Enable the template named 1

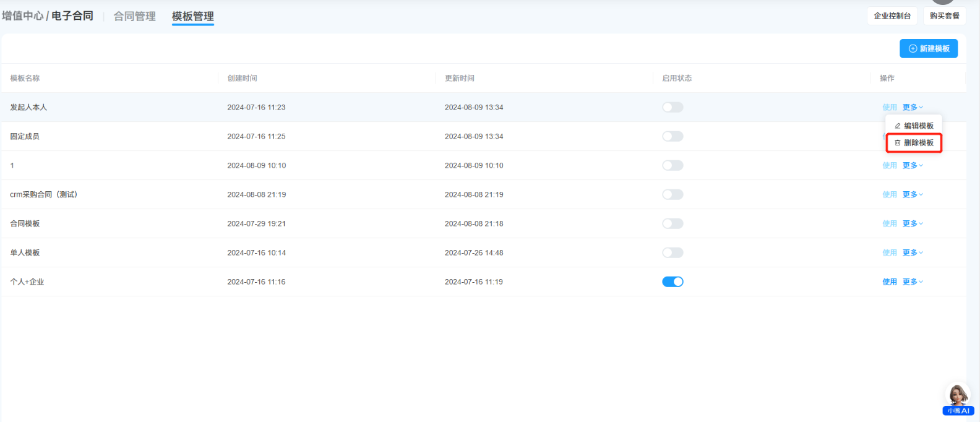(673, 165)
